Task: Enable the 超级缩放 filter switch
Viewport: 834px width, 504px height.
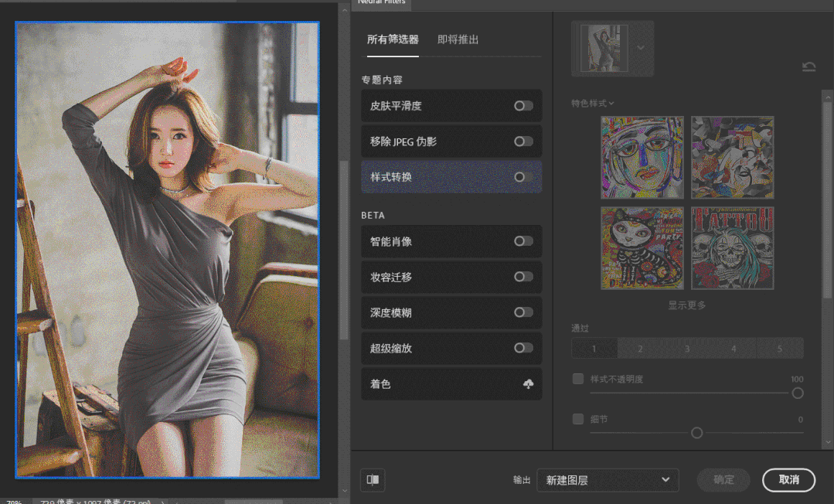Action: 523,349
